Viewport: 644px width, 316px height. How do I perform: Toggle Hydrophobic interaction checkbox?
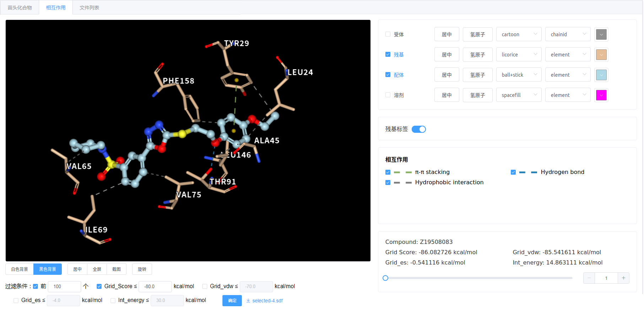coord(388,182)
